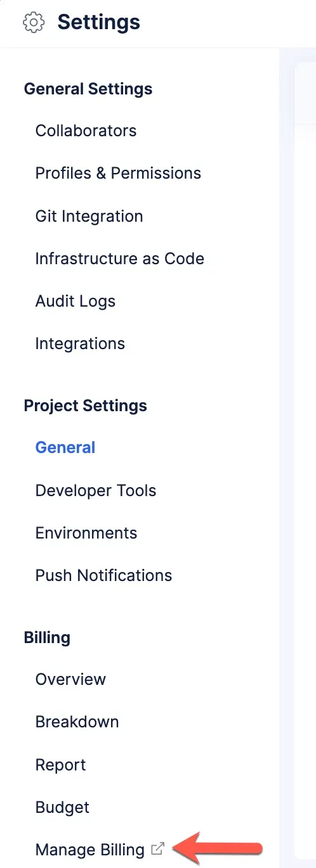Screen dimensions: 316x868
Task: Open Push Notifications settings
Action: coord(104,575)
